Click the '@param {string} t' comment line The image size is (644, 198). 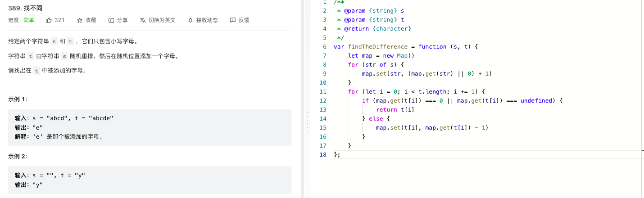click(370, 20)
